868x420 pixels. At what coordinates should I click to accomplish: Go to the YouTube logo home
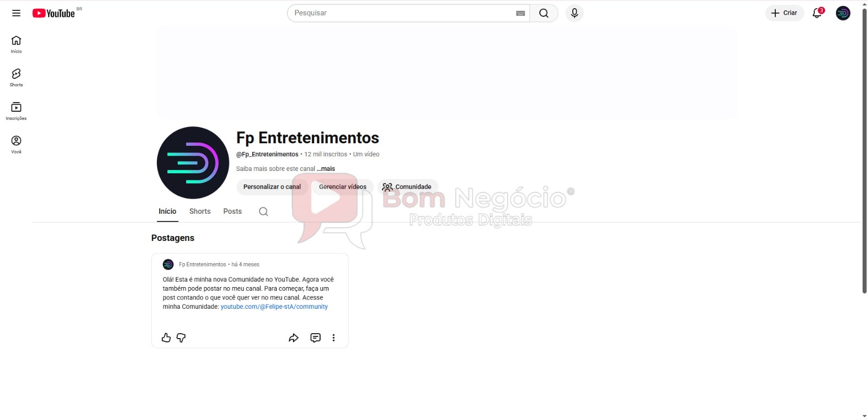pyautogui.click(x=54, y=13)
